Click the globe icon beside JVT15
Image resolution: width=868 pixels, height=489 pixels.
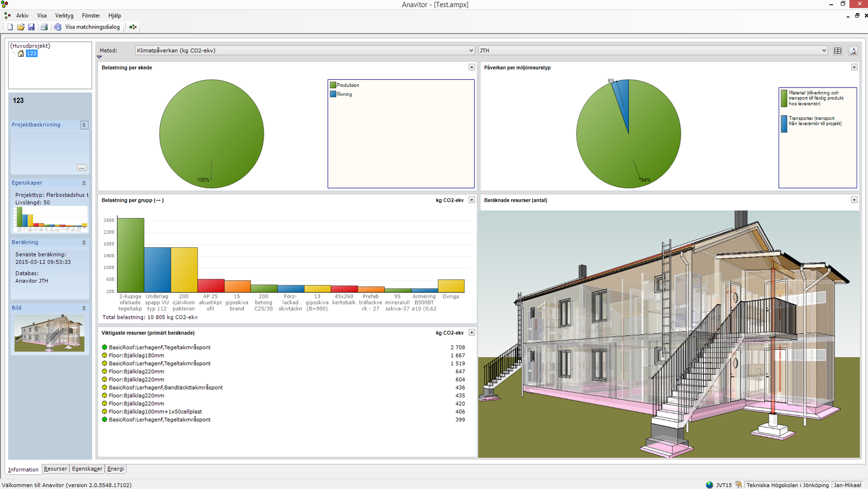pyautogui.click(x=709, y=485)
